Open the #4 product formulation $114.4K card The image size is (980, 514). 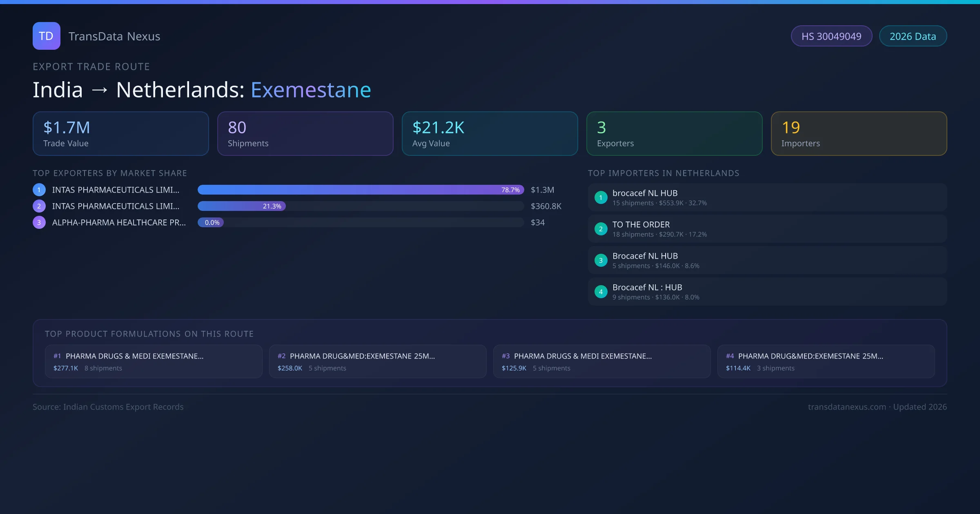[x=826, y=361]
